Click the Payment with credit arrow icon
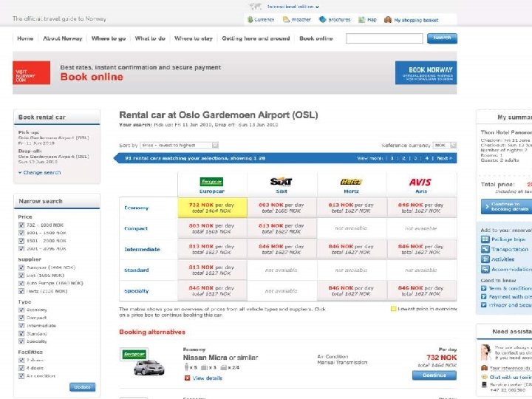 coord(484,296)
